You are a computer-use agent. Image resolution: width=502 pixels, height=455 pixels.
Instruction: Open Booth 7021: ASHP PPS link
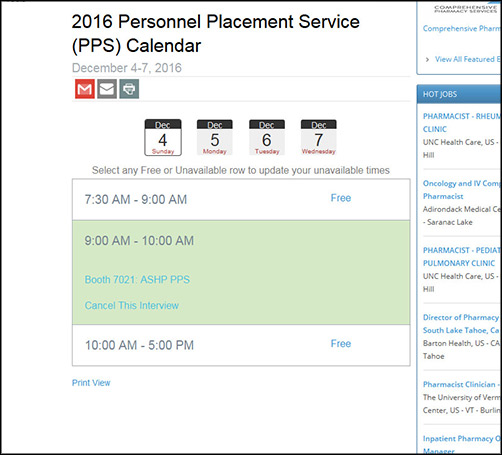[137, 280]
